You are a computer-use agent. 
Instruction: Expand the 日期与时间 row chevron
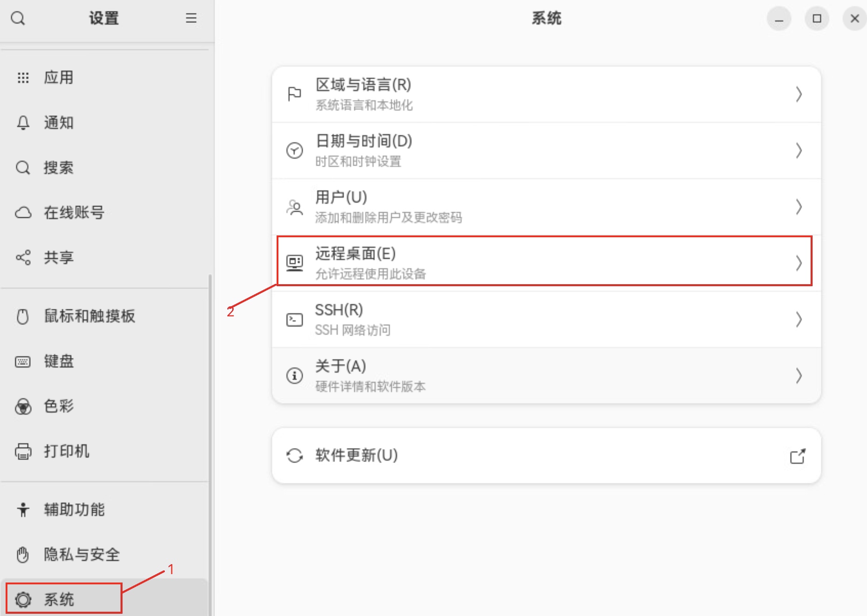799,151
